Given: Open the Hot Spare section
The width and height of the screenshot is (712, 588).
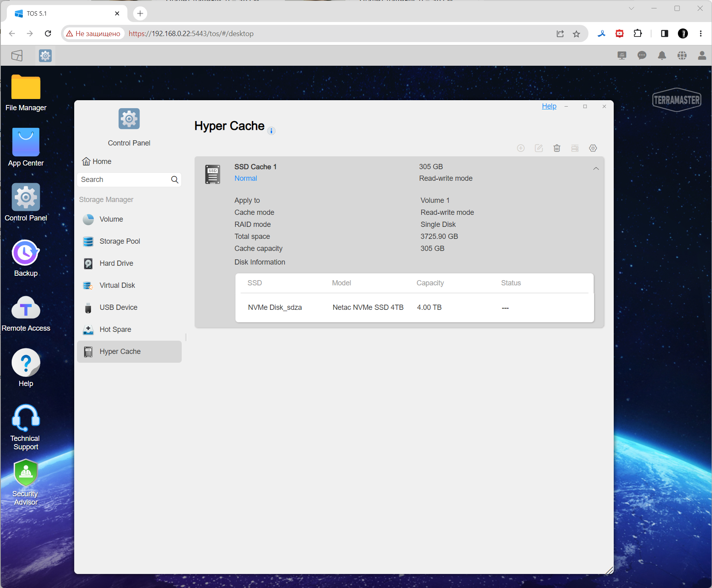Looking at the screenshot, I should (129, 329).
